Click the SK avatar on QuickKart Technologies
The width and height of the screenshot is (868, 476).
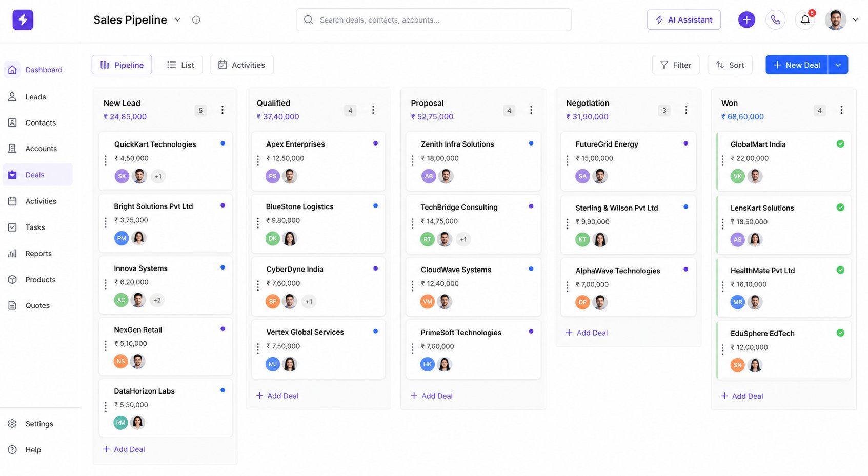pyautogui.click(x=122, y=176)
